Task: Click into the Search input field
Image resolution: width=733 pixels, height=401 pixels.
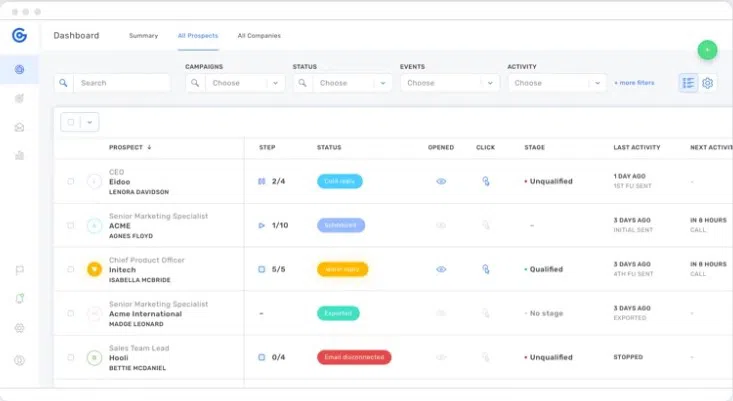Action: (122, 83)
